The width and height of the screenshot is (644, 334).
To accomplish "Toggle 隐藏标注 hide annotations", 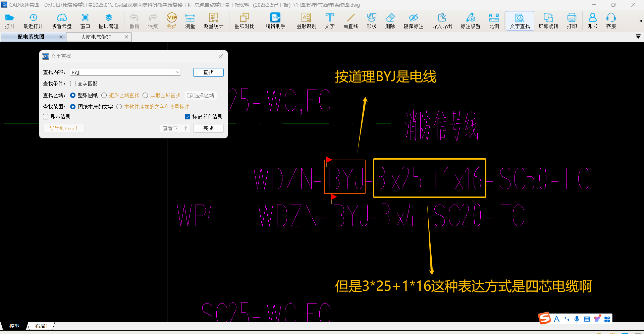I will [414, 21].
